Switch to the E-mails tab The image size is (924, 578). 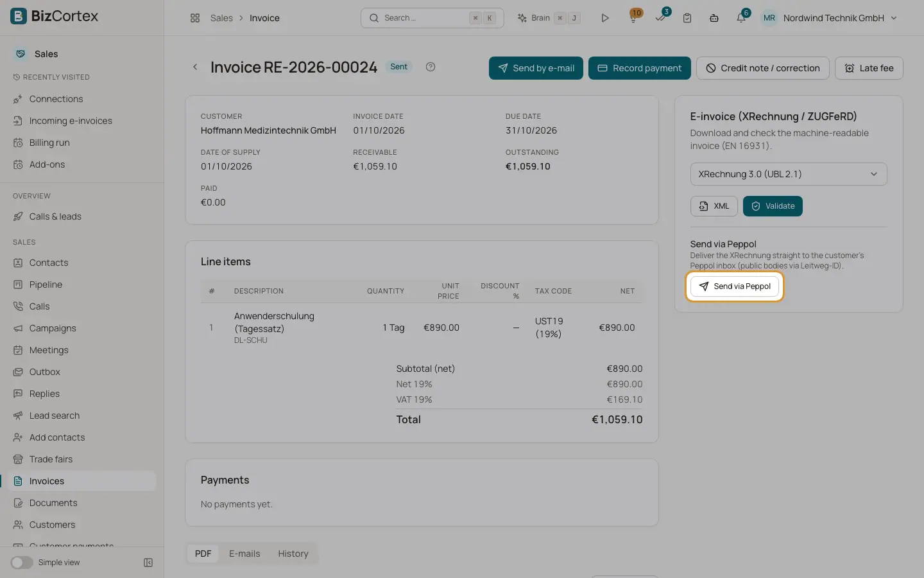[244, 554]
